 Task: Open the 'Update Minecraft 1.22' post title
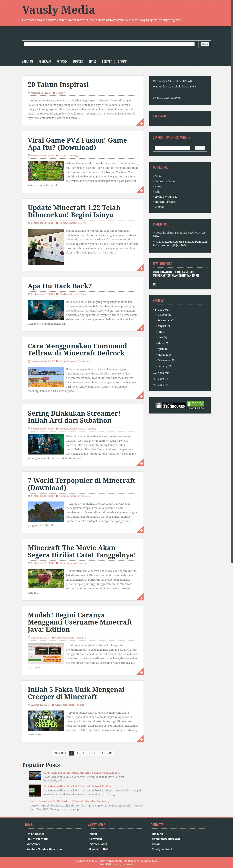coord(74,211)
